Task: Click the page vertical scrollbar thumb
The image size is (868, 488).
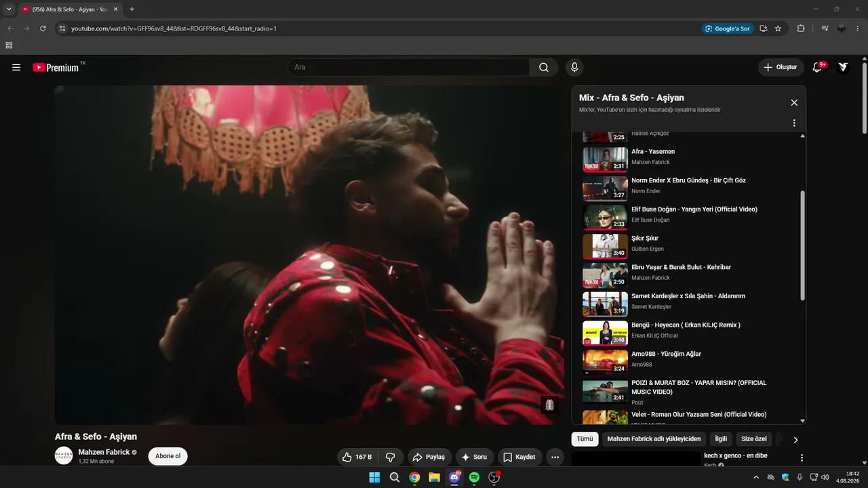Action: click(865, 99)
